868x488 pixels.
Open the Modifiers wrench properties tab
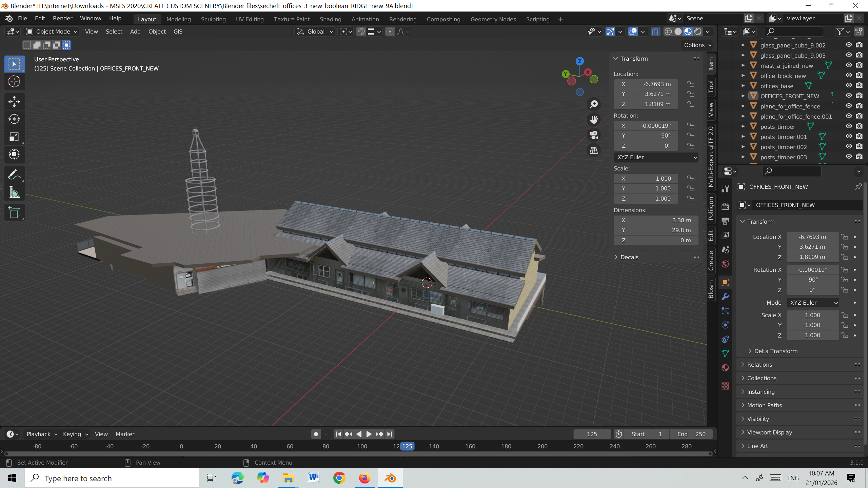tap(725, 297)
